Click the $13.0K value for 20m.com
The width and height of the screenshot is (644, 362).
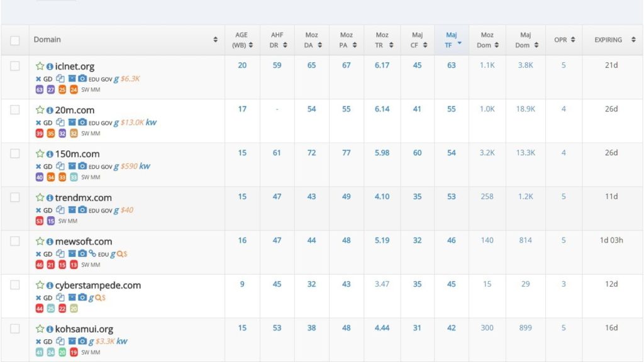click(x=132, y=123)
